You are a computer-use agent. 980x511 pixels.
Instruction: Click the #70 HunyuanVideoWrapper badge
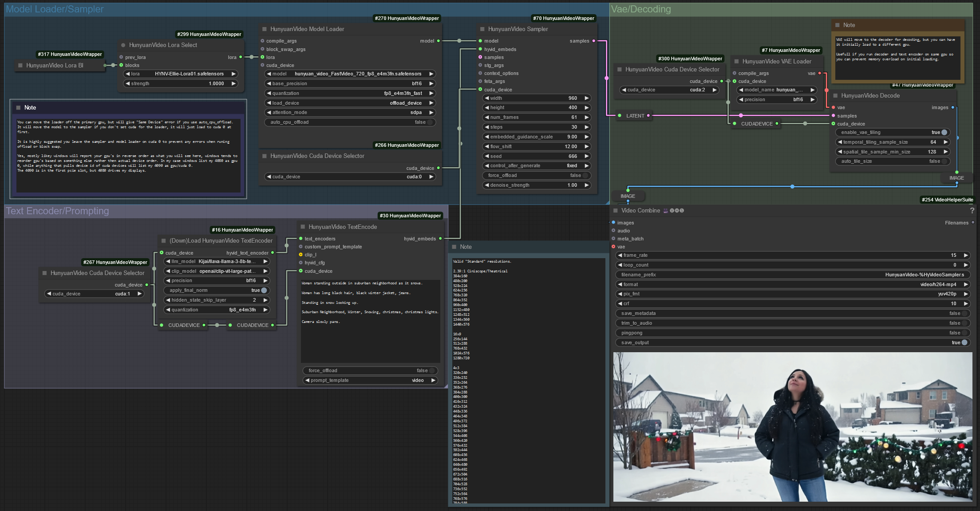coord(564,18)
